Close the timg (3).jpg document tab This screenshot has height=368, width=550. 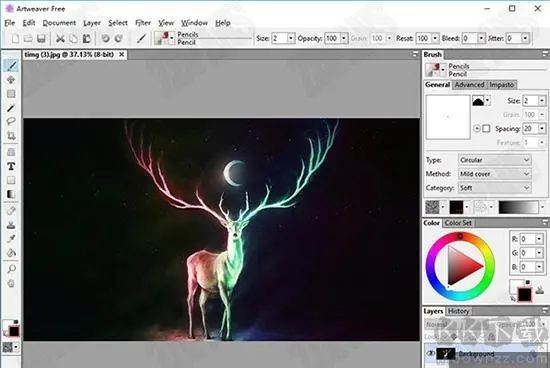point(121,54)
